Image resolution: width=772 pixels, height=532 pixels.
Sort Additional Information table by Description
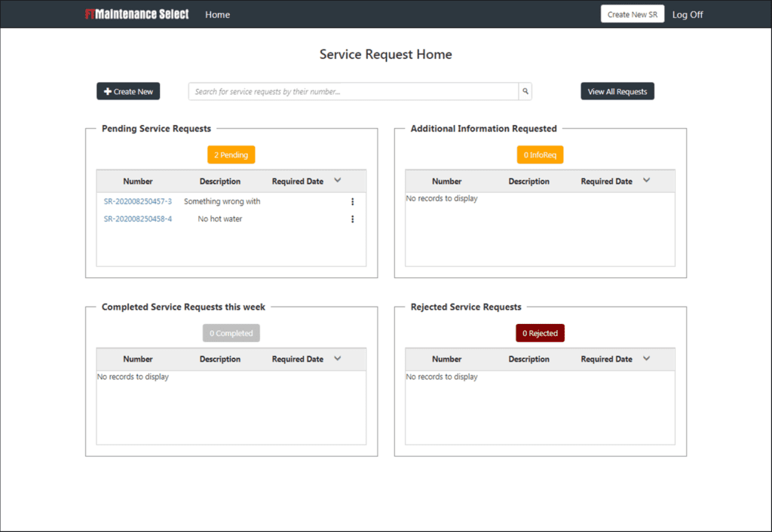[x=528, y=181]
